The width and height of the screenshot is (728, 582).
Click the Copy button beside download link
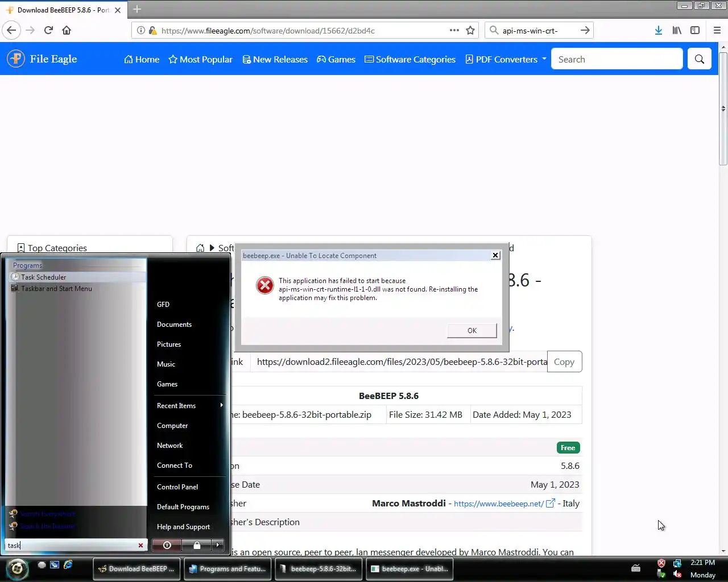coord(564,361)
